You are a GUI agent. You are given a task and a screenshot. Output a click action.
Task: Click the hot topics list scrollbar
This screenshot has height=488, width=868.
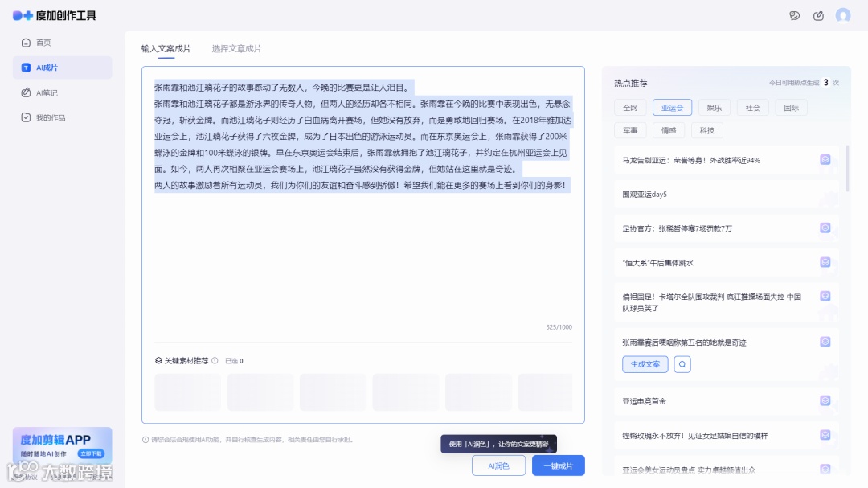(x=847, y=168)
